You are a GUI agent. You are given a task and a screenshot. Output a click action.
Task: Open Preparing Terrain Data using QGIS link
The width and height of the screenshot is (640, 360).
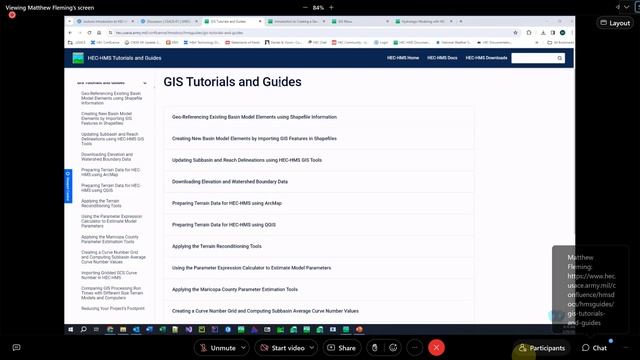[x=224, y=225]
